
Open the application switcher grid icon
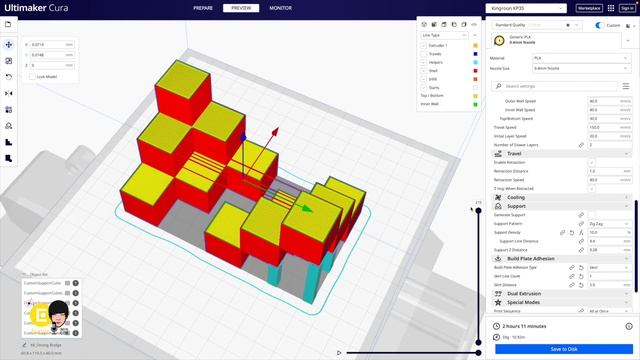[x=611, y=8]
